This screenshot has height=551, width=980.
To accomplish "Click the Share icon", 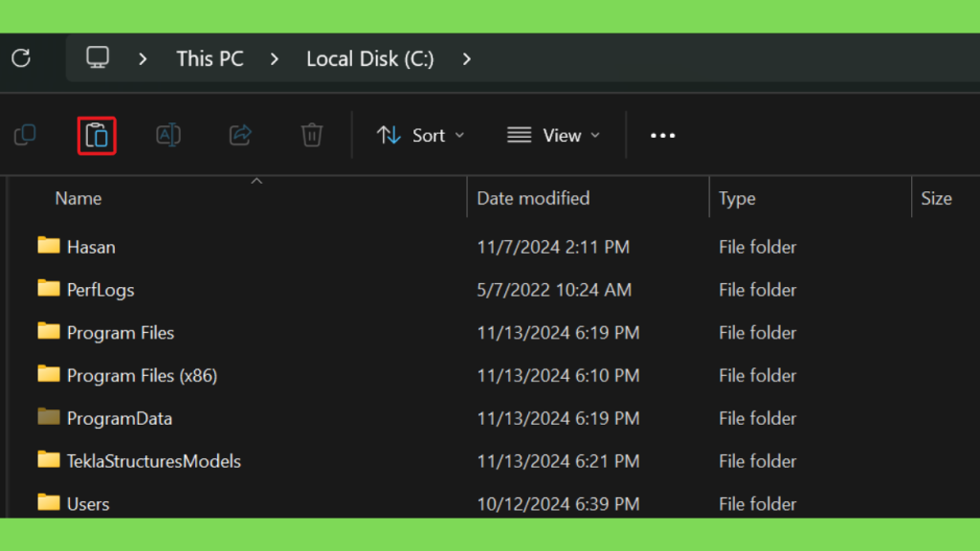I will click(240, 135).
